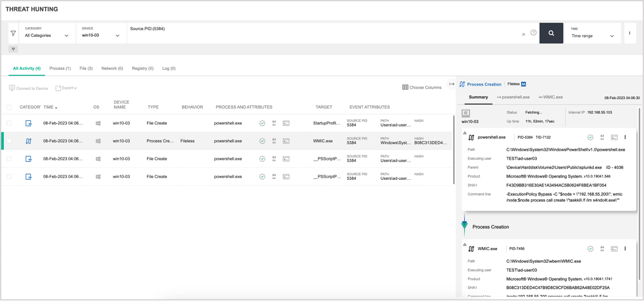Viewport: 644px width, 301px height.
Task: Tick checkbox of first __PSScriptP row
Action: (x=9, y=159)
